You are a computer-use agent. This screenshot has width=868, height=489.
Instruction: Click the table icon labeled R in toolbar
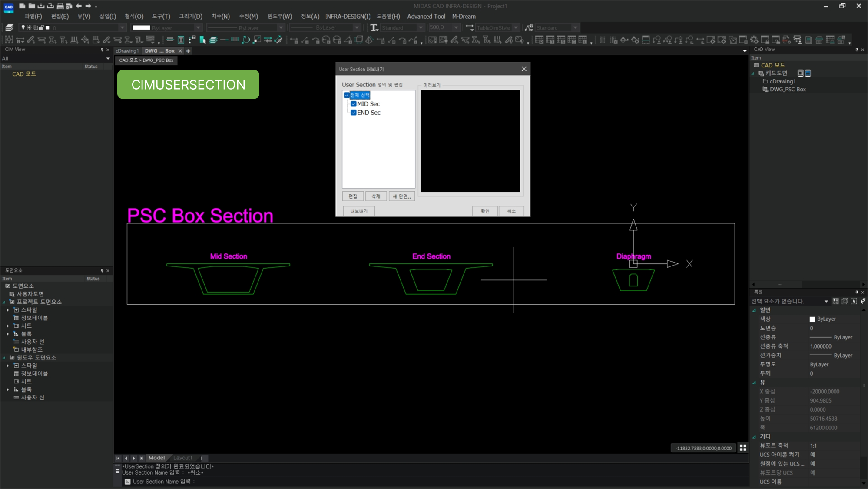539,40
